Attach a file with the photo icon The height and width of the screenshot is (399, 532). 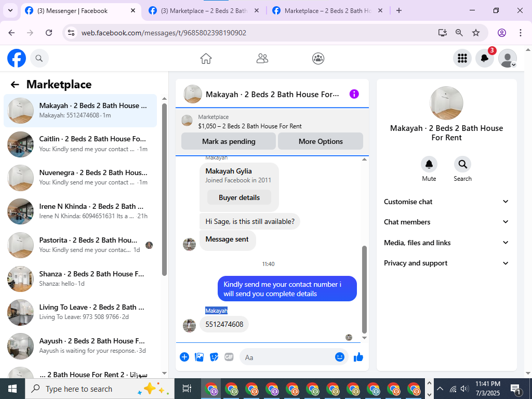point(199,357)
